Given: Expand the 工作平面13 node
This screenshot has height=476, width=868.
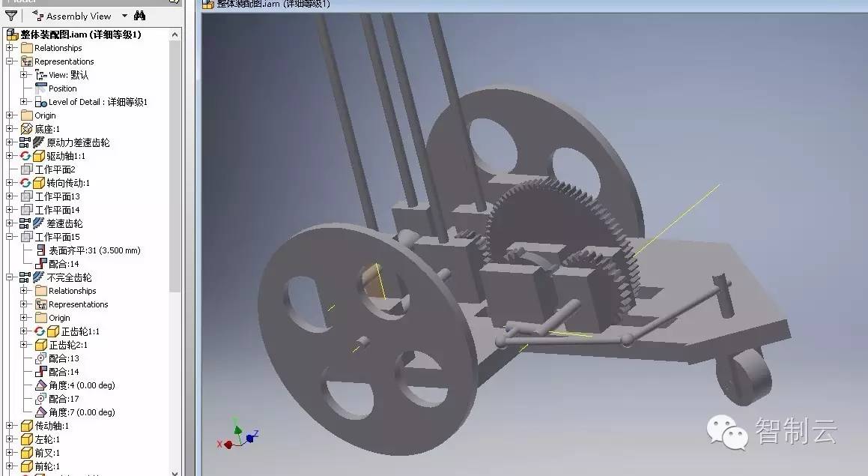Looking at the screenshot, I should (10, 196).
